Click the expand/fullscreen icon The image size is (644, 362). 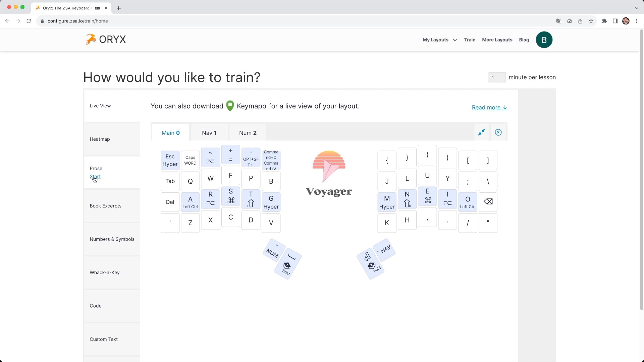(x=481, y=133)
